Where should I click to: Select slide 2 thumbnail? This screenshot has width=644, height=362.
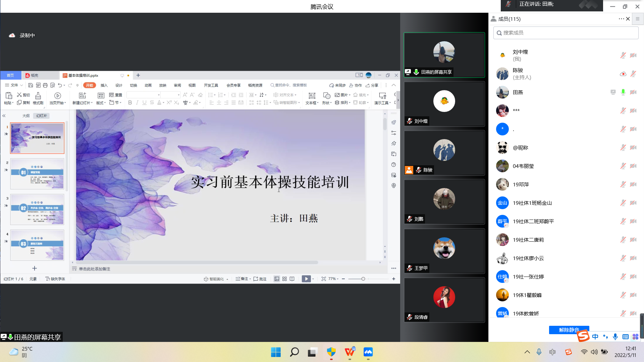pos(37,174)
